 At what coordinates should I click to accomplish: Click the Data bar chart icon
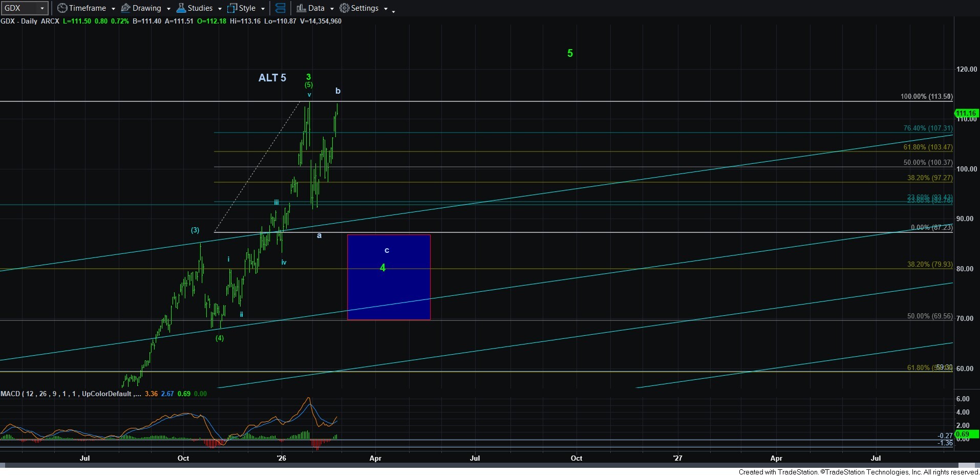[x=301, y=8]
